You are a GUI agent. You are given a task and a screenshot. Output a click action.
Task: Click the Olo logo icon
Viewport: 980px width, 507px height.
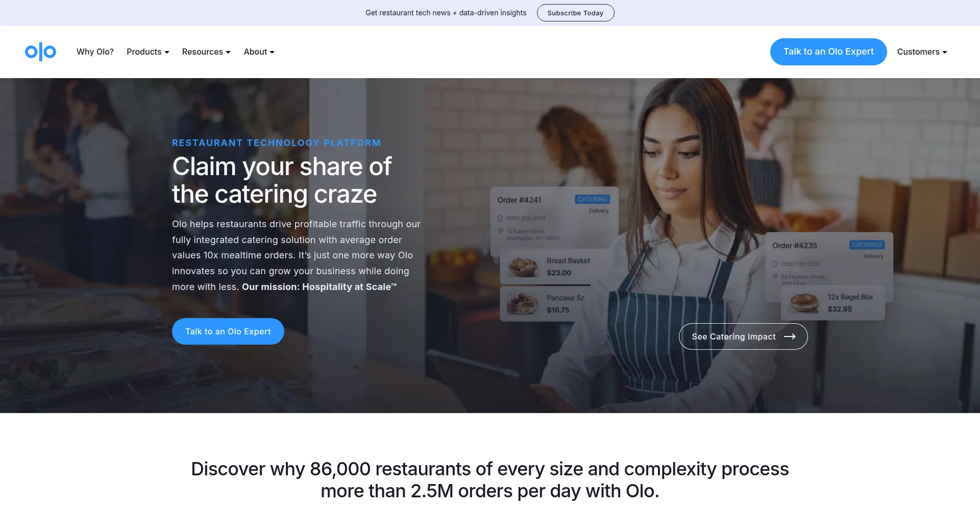point(40,52)
